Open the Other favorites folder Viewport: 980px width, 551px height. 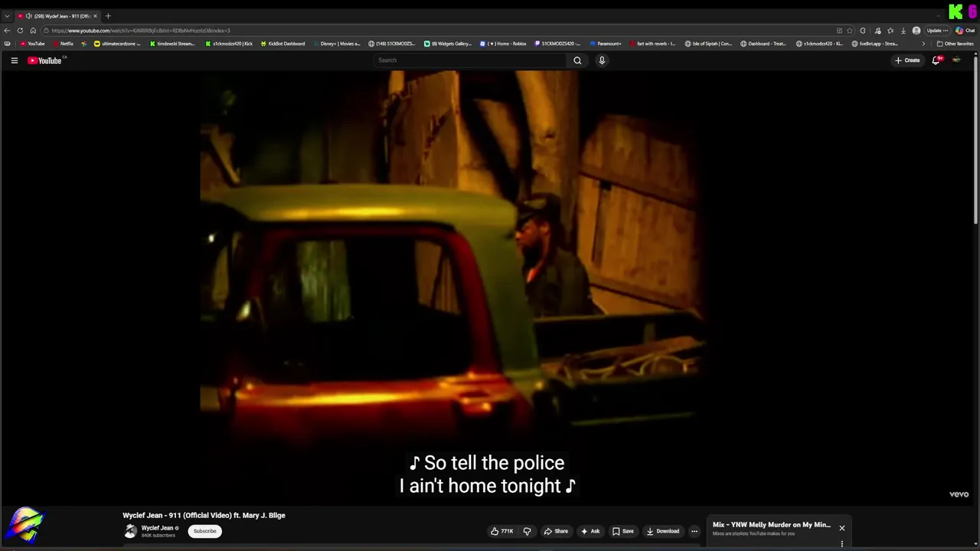955,44
